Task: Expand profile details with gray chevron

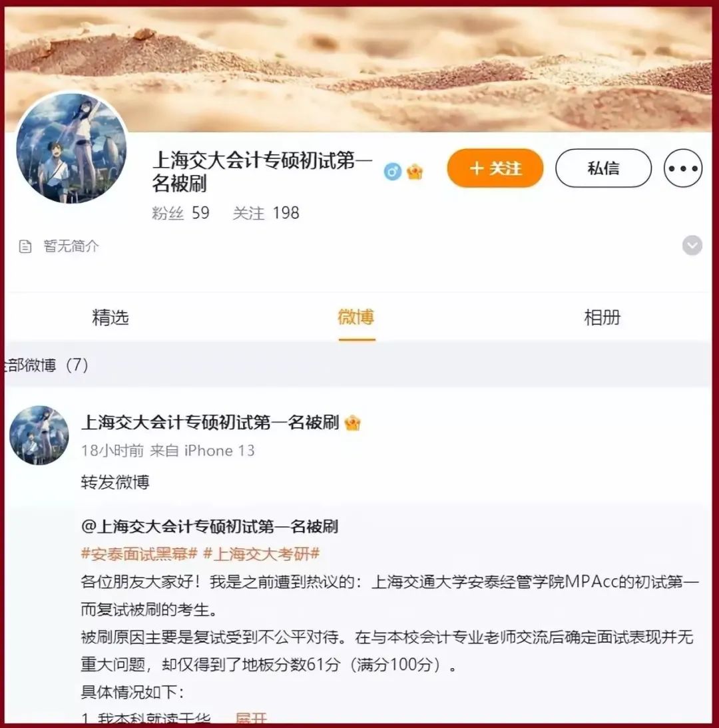Action: point(692,246)
